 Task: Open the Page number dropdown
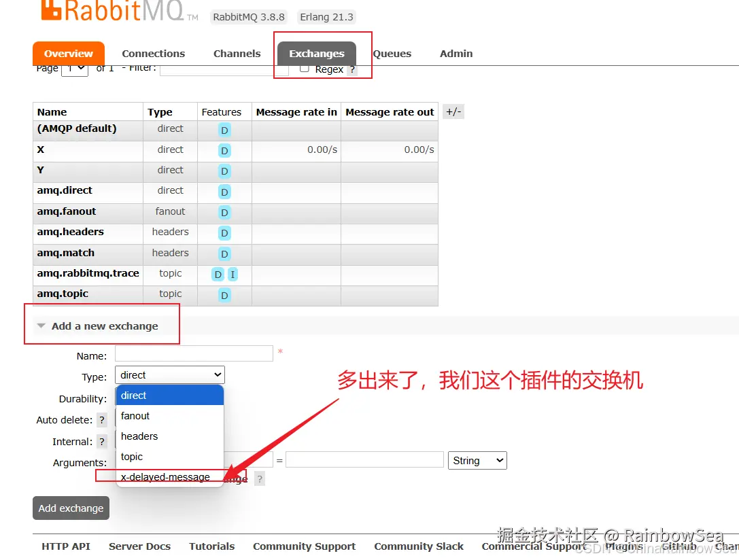coord(75,69)
